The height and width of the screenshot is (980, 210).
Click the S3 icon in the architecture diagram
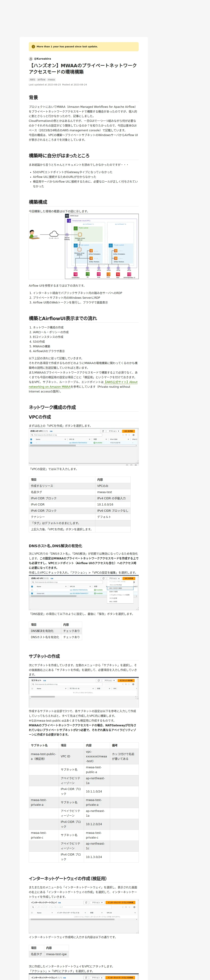(x=88, y=274)
